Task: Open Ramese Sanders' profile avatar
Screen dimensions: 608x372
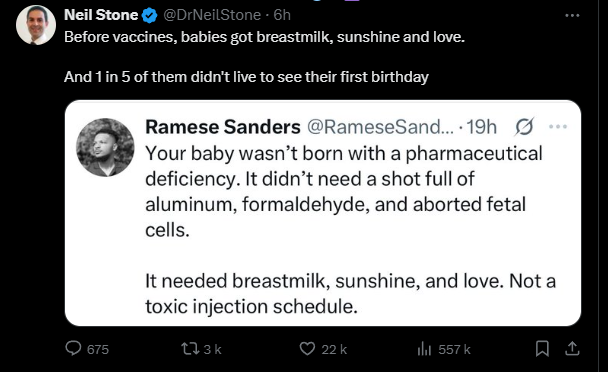Action: pyautogui.click(x=105, y=147)
